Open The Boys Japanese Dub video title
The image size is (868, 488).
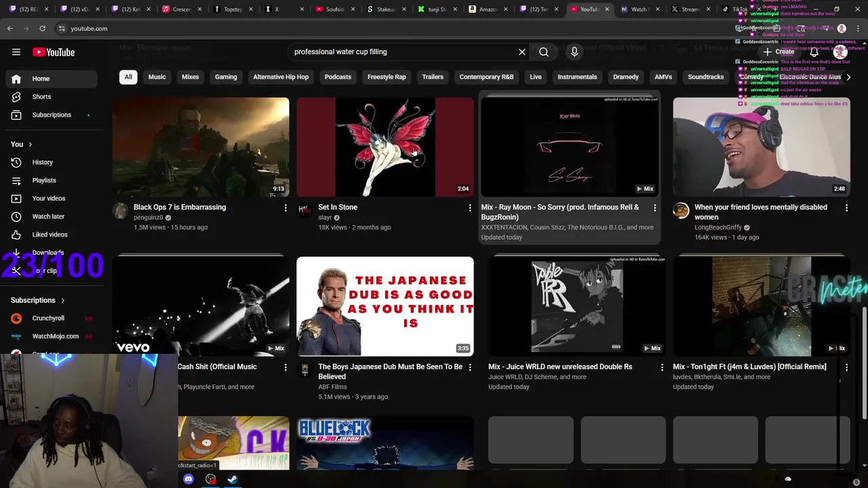pos(390,371)
